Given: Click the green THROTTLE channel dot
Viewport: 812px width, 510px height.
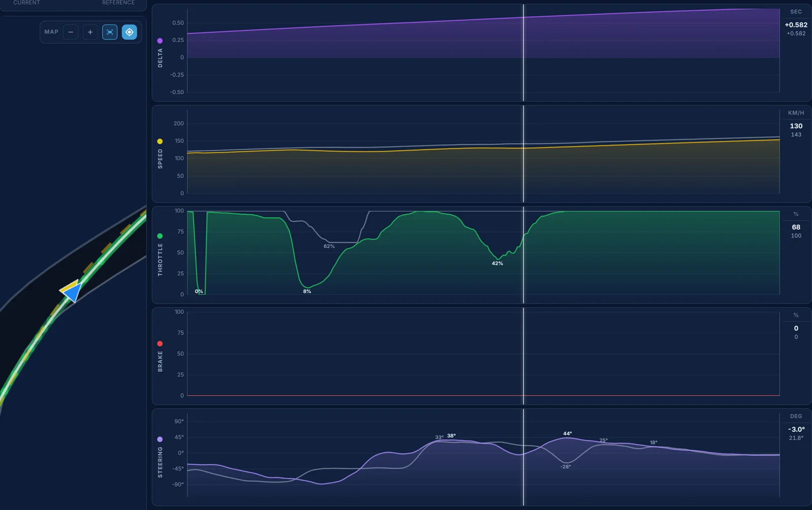Looking at the screenshot, I should pos(160,236).
